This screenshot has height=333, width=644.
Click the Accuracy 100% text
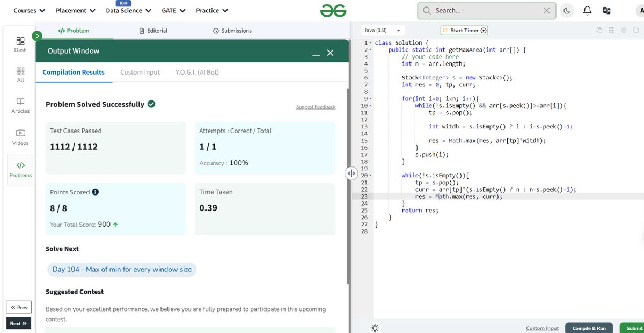(x=224, y=163)
